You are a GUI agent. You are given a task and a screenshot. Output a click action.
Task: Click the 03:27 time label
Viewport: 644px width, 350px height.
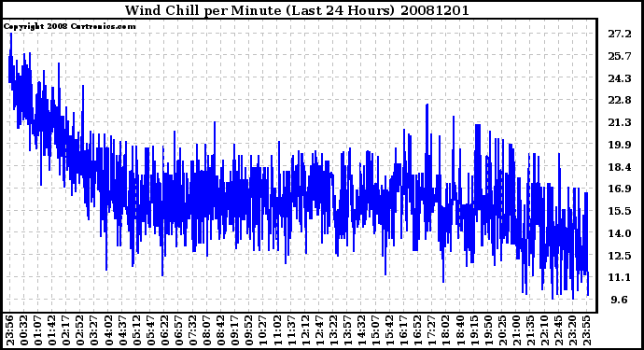(x=94, y=330)
